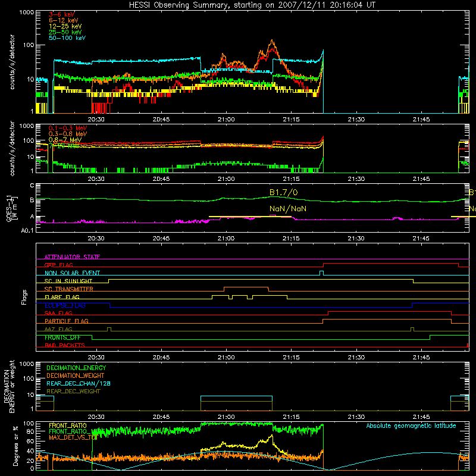
Task: Select the 50-100 keV legend label
Action: (67, 38)
